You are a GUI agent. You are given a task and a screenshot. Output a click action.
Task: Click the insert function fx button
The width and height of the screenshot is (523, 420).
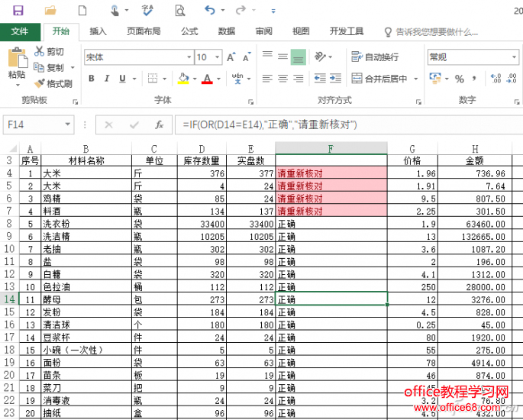159,124
